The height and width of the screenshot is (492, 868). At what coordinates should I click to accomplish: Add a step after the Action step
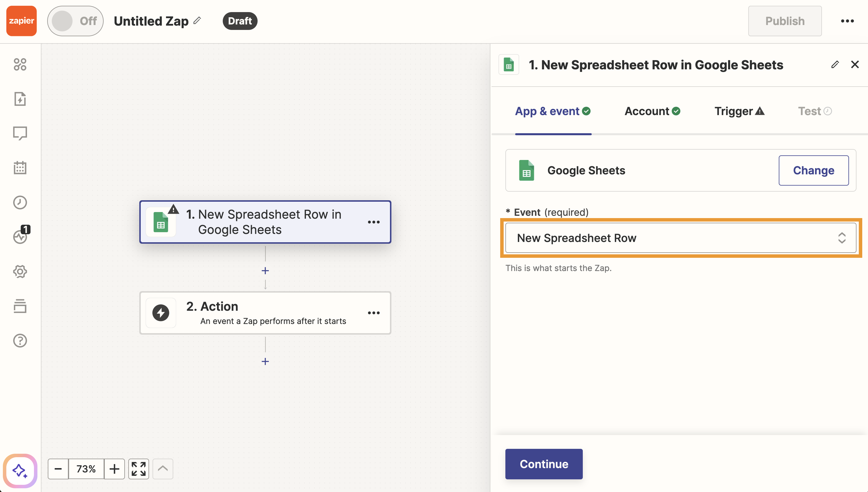(x=265, y=362)
